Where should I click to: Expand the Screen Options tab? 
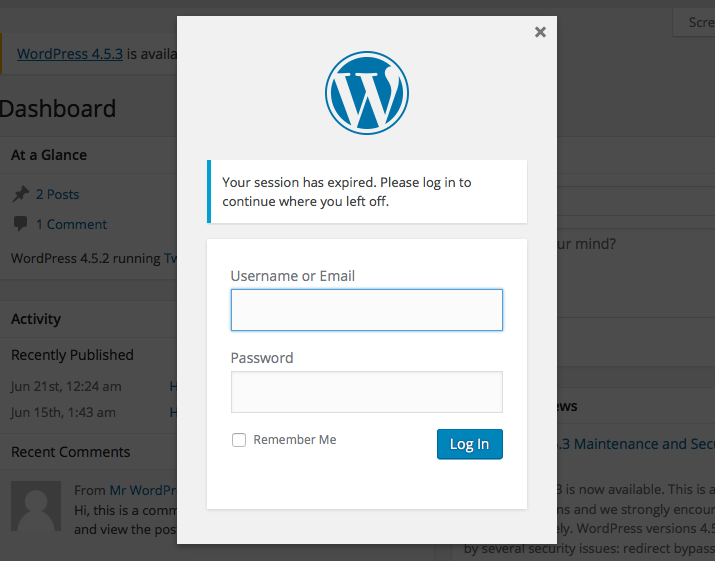[x=694, y=22]
